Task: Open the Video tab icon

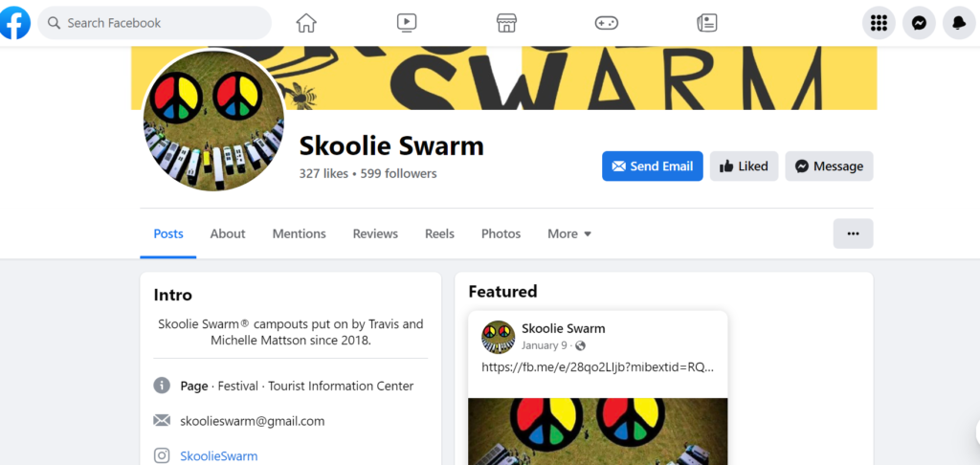Action: [x=406, y=23]
